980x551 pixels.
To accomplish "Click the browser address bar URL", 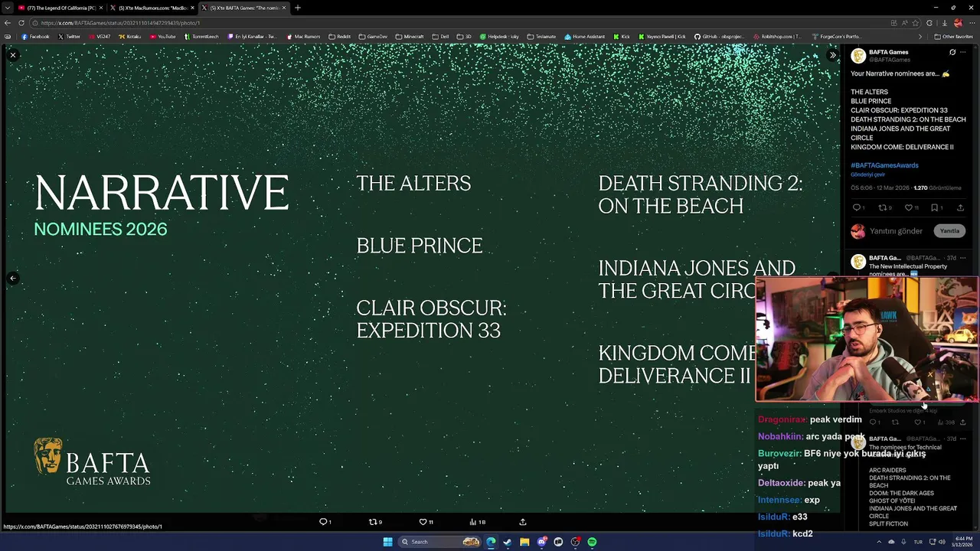I will click(x=120, y=23).
